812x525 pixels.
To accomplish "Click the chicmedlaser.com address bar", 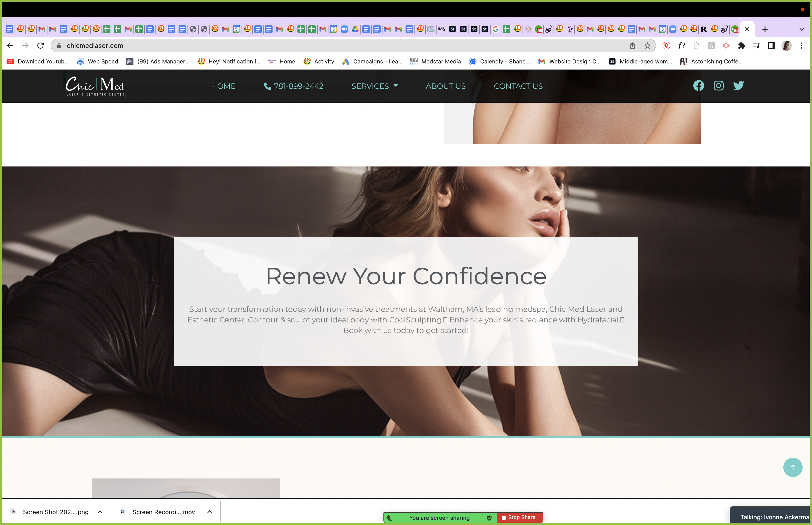I will point(341,46).
